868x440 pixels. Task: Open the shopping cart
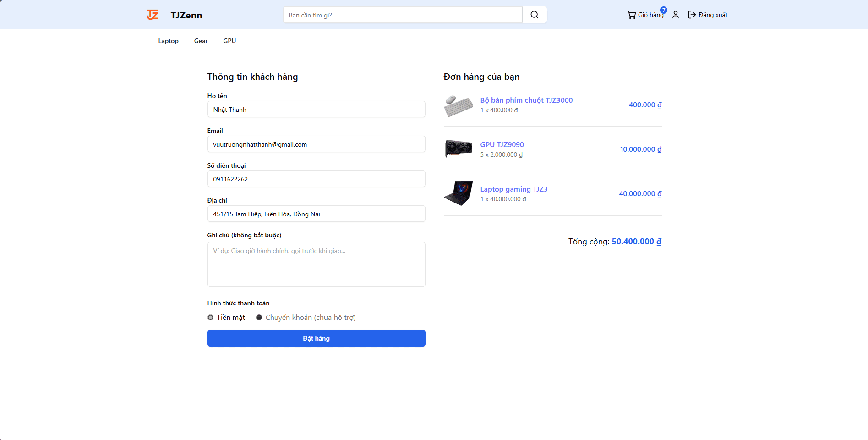click(645, 15)
